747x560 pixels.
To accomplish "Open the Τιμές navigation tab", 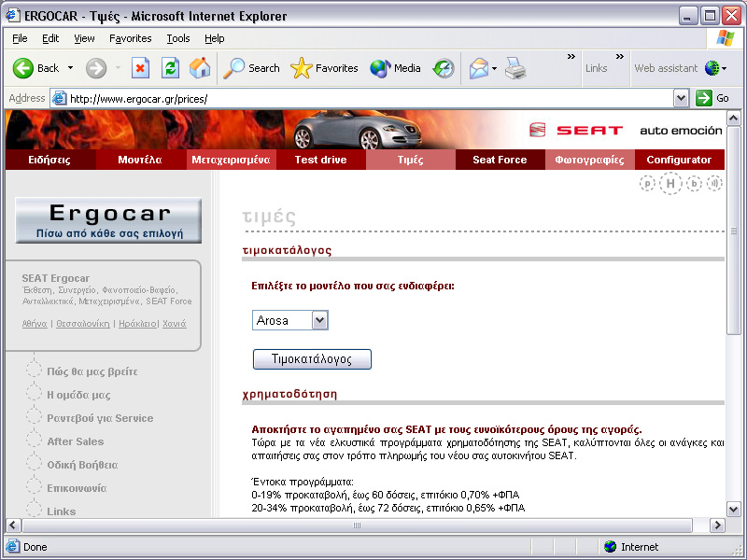I will (x=410, y=160).
